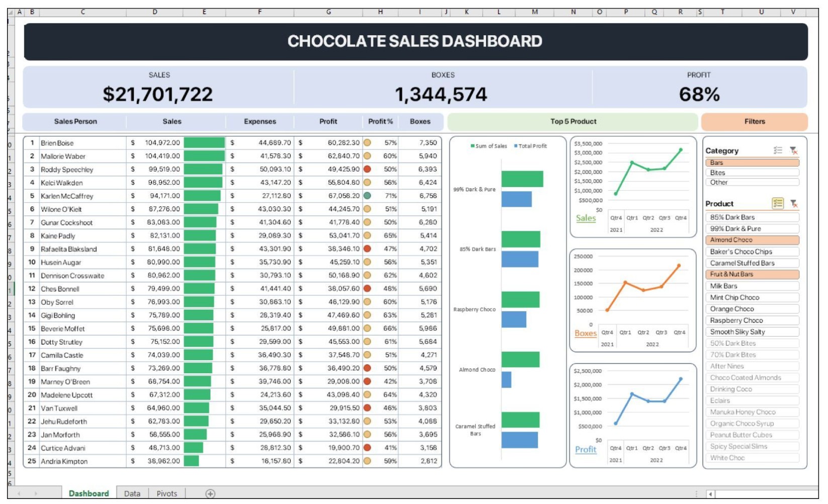Clear the Product slicer filter
Viewport: 828px width, 504px height.
click(x=794, y=203)
